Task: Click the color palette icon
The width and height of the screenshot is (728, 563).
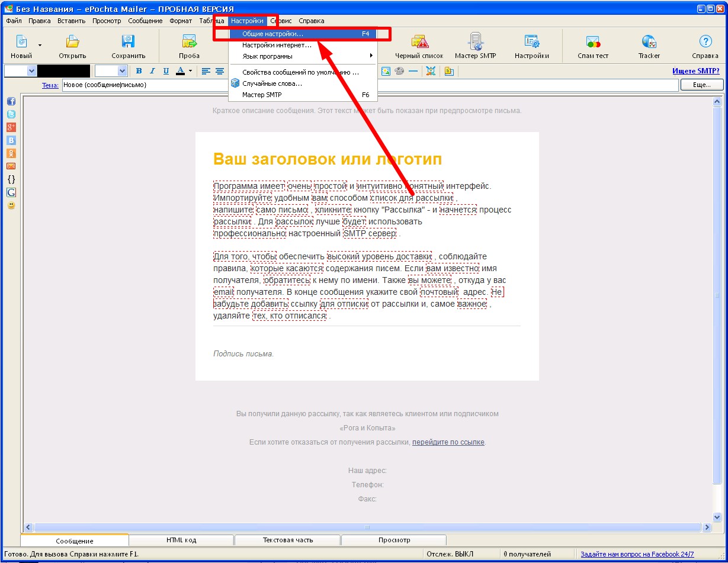Action: click(x=399, y=71)
